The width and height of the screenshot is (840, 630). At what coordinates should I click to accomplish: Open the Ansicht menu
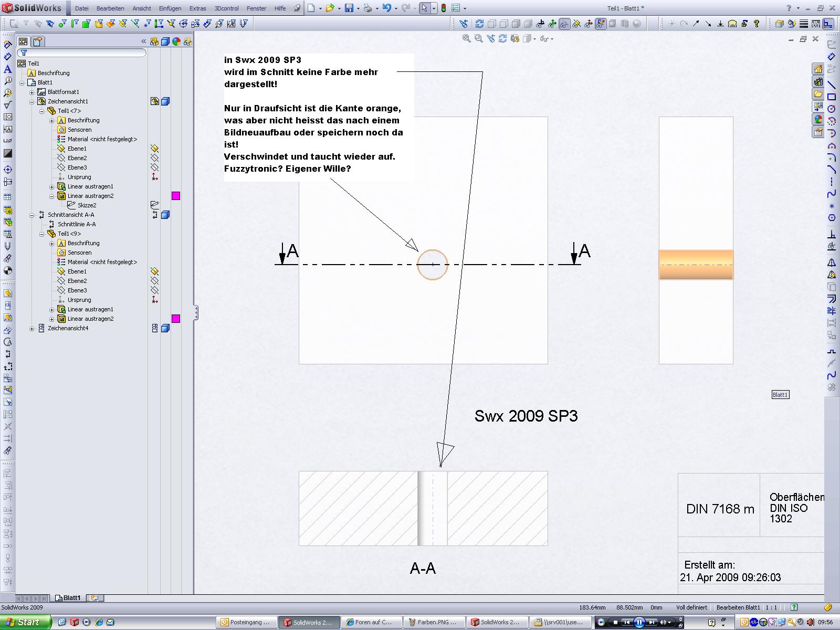coord(142,8)
